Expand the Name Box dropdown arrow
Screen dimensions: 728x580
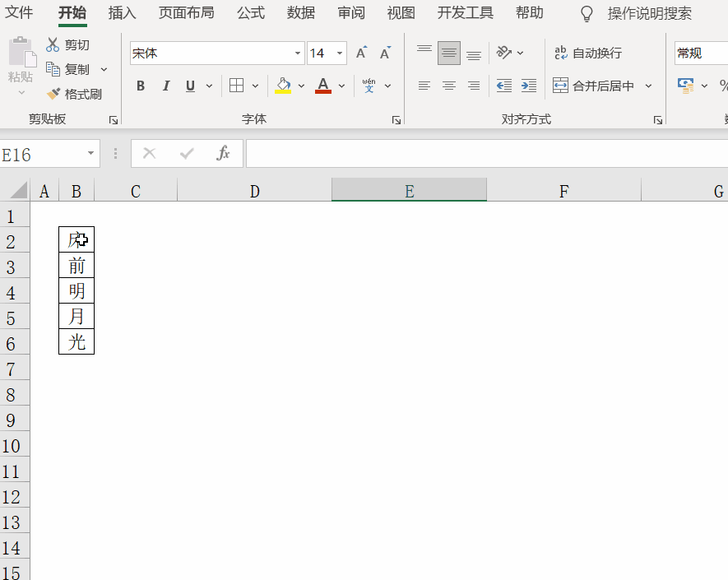click(x=91, y=153)
